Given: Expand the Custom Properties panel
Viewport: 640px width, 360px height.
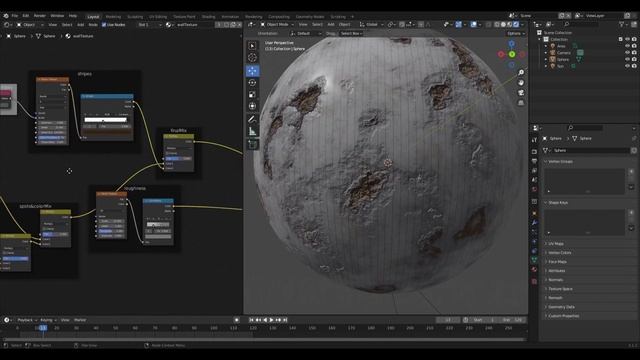Looking at the screenshot, I should pos(563,316).
